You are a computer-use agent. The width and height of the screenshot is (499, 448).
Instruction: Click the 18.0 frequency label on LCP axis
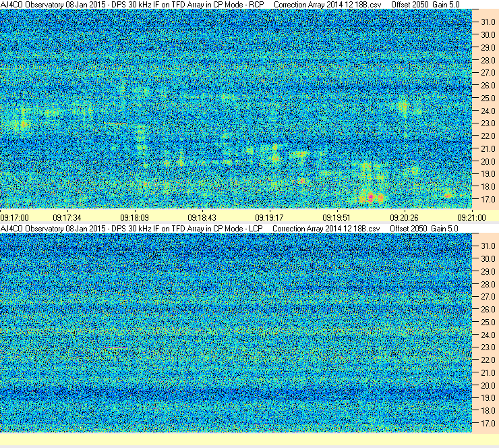pos(488,411)
